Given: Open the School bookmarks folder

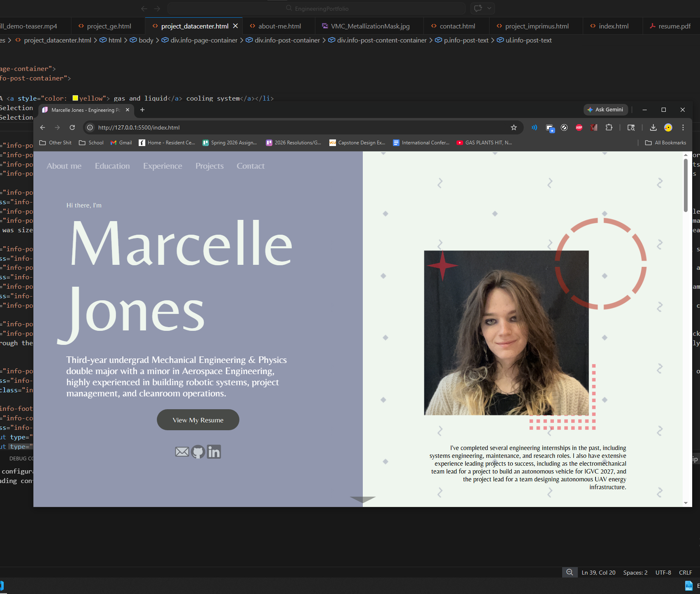Looking at the screenshot, I should 91,143.
